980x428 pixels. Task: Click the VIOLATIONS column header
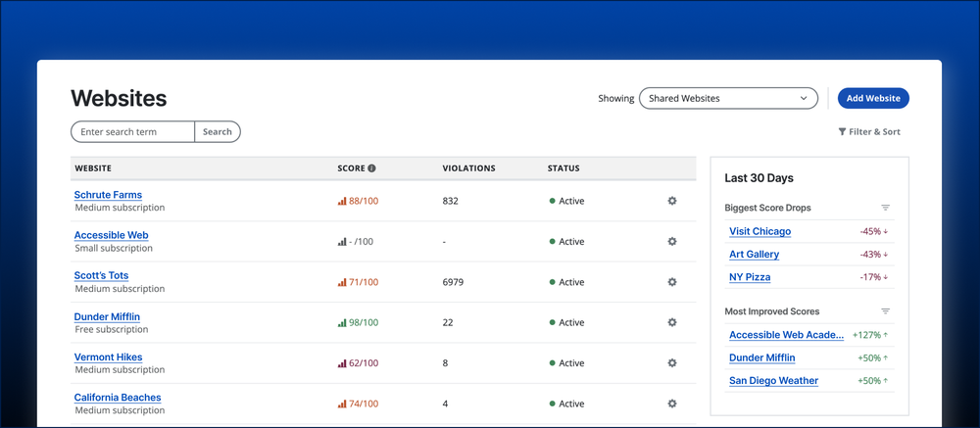468,168
